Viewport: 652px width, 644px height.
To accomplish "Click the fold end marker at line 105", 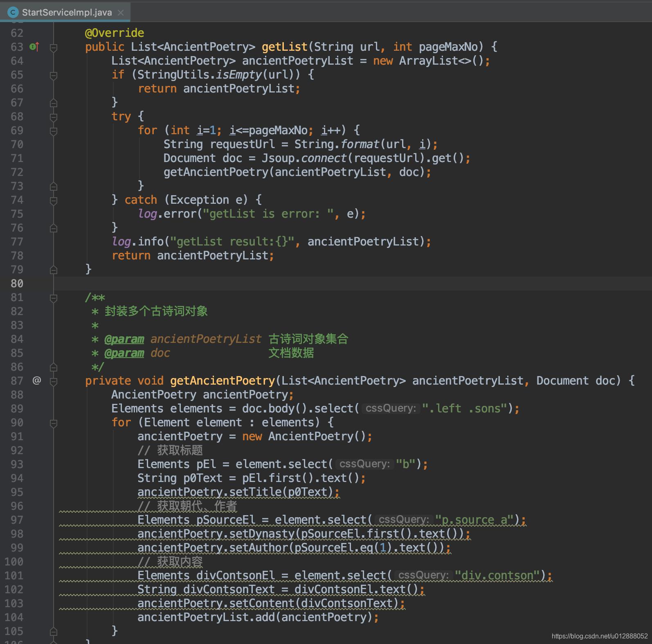I will tap(54, 631).
